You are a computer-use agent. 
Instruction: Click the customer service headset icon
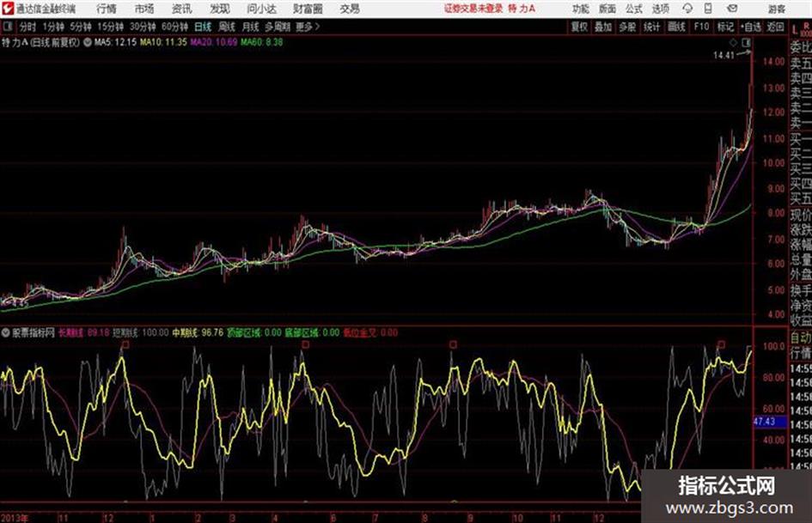pos(687,9)
